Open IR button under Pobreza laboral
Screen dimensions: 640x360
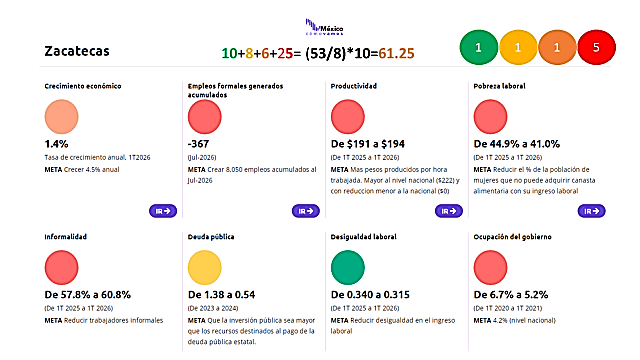point(591,211)
